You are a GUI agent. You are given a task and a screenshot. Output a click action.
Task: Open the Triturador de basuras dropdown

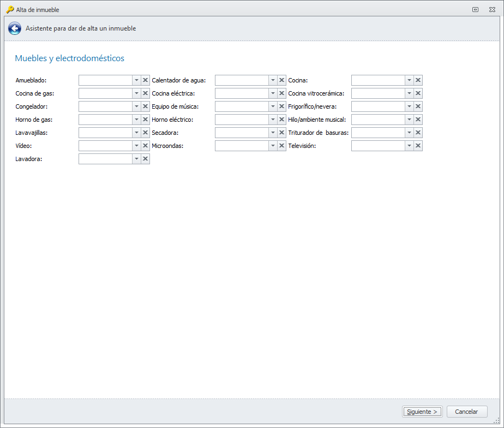coord(409,133)
